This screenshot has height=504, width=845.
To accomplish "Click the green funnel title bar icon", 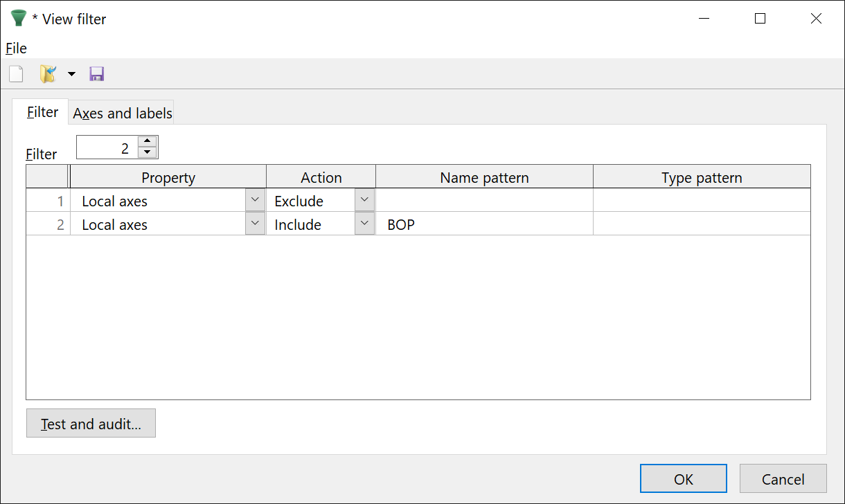I will point(19,19).
